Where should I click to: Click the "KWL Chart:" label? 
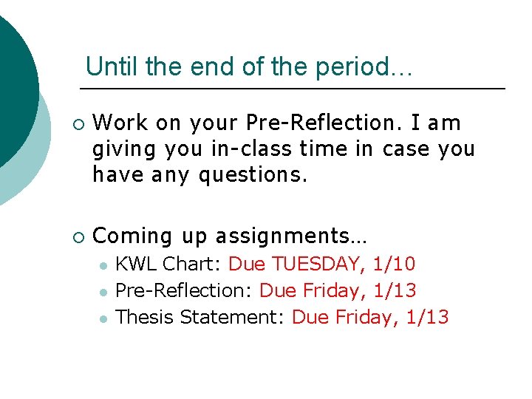(x=170, y=264)
